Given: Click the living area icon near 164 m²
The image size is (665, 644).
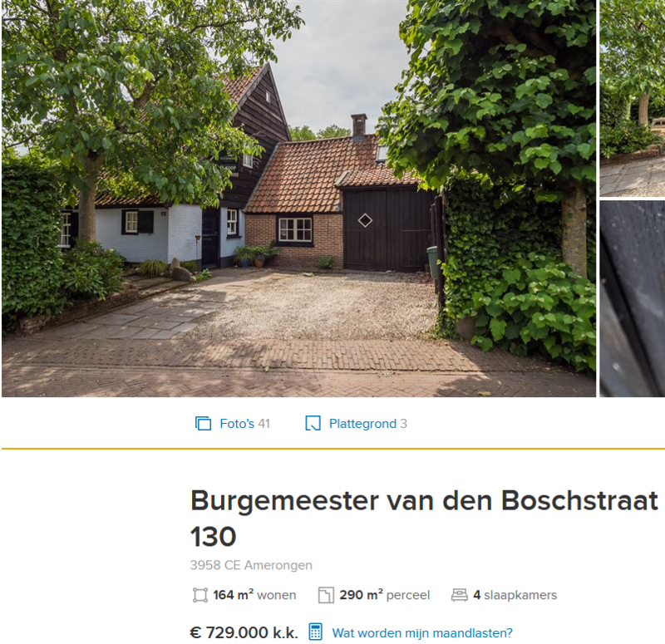Looking at the screenshot, I should point(200,595).
